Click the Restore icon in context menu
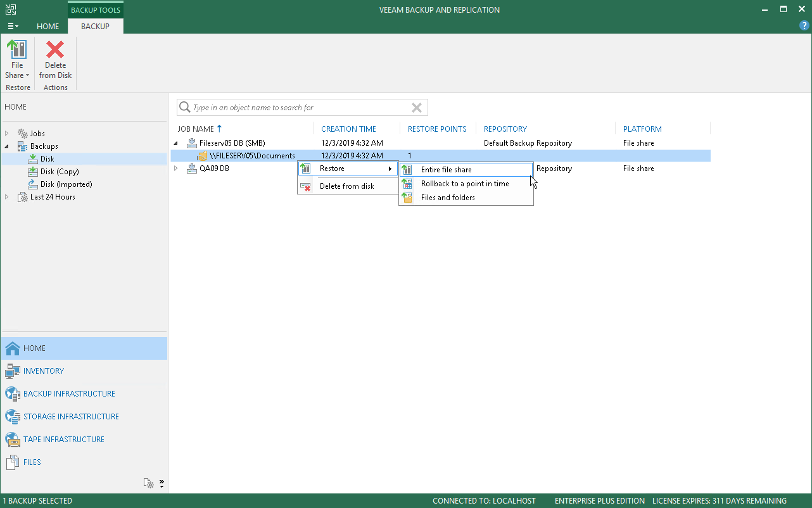Viewport: 812px width, 508px height. [x=306, y=168]
